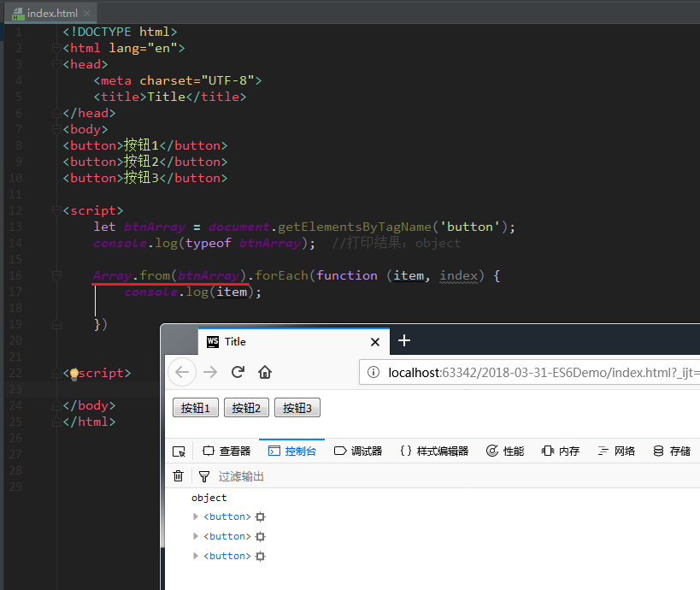The image size is (700, 590).
Task: Clear console output with trash icon
Action: tap(178, 476)
